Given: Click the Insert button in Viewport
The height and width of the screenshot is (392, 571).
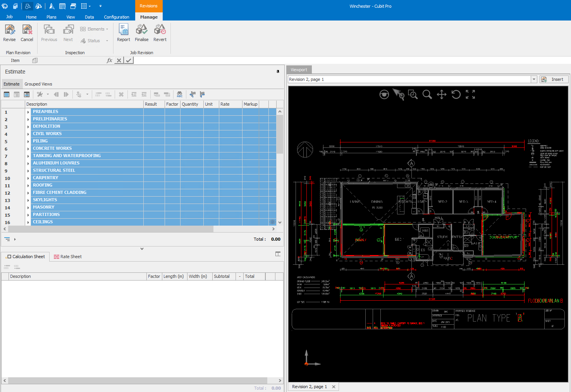Looking at the screenshot, I should click(554, 79).
